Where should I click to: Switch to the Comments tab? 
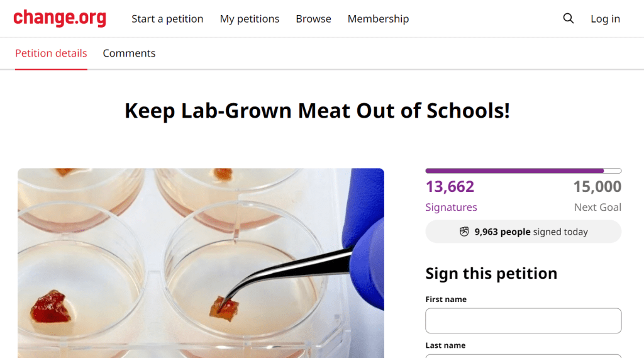point(129,53)
